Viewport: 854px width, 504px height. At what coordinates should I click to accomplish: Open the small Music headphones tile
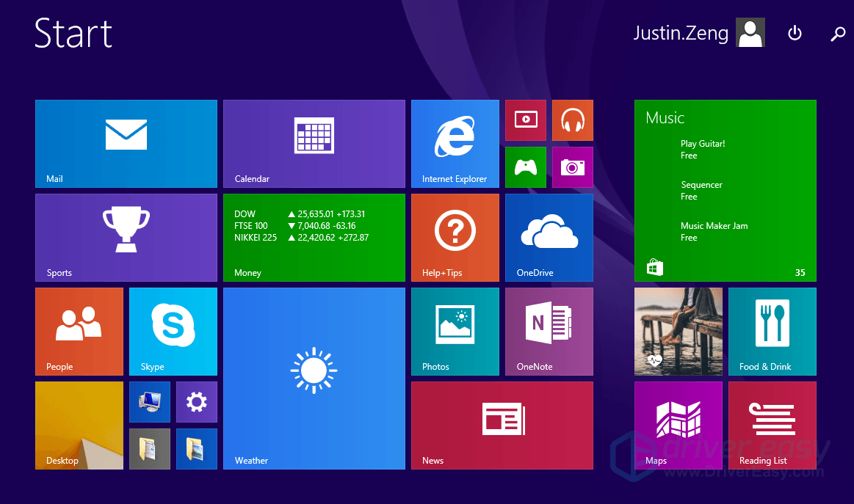click(573, 120)
